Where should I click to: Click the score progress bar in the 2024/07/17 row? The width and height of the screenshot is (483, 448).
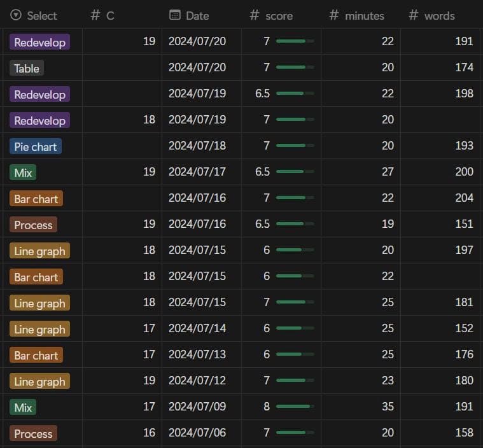click(295, 172)
